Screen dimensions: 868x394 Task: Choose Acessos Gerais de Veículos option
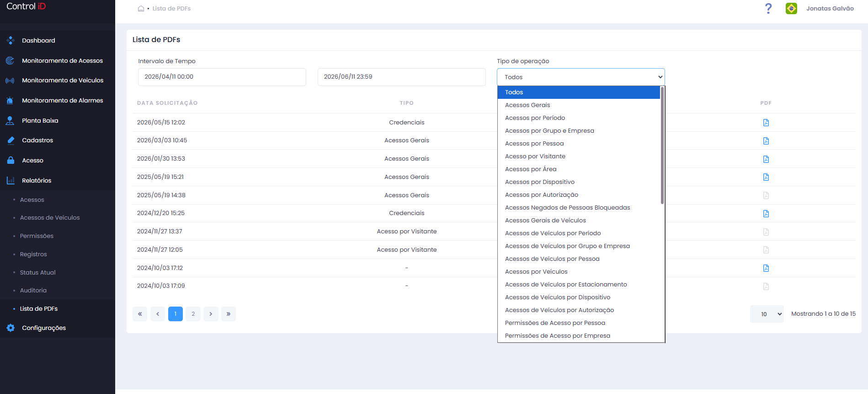pos(579,220)
